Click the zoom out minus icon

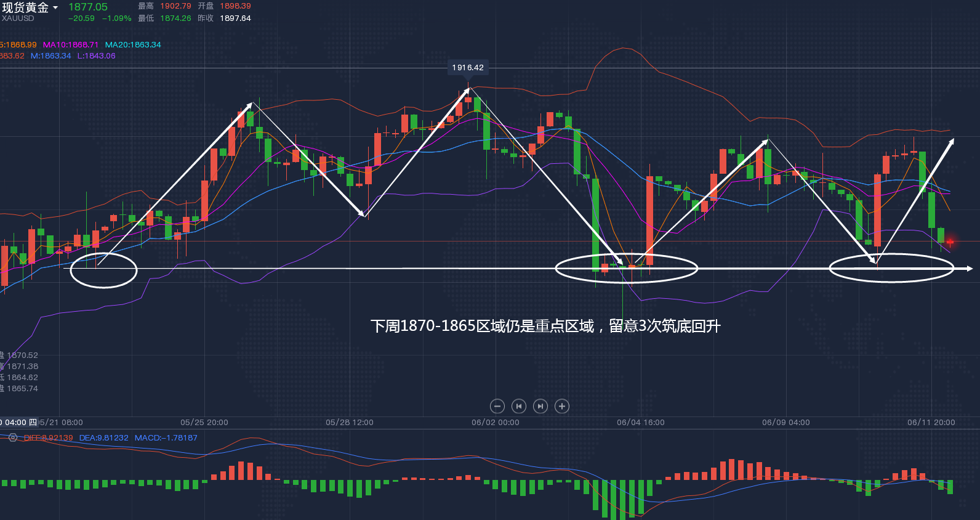pos(497,406)
